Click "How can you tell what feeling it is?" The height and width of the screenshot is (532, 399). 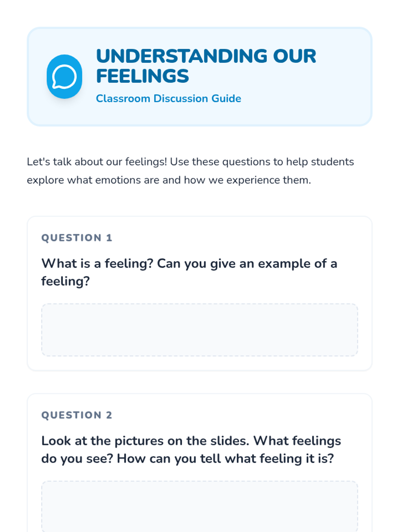pyautogui.click(x=225, y=459)
